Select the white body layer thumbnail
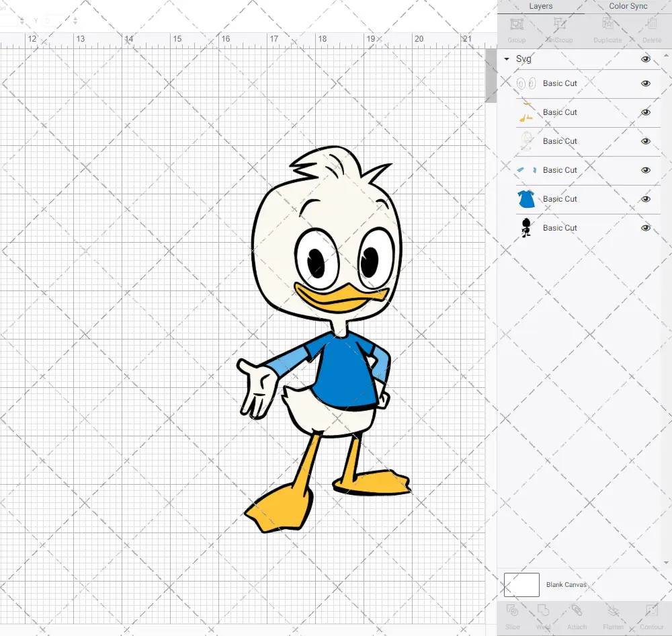 526,141
